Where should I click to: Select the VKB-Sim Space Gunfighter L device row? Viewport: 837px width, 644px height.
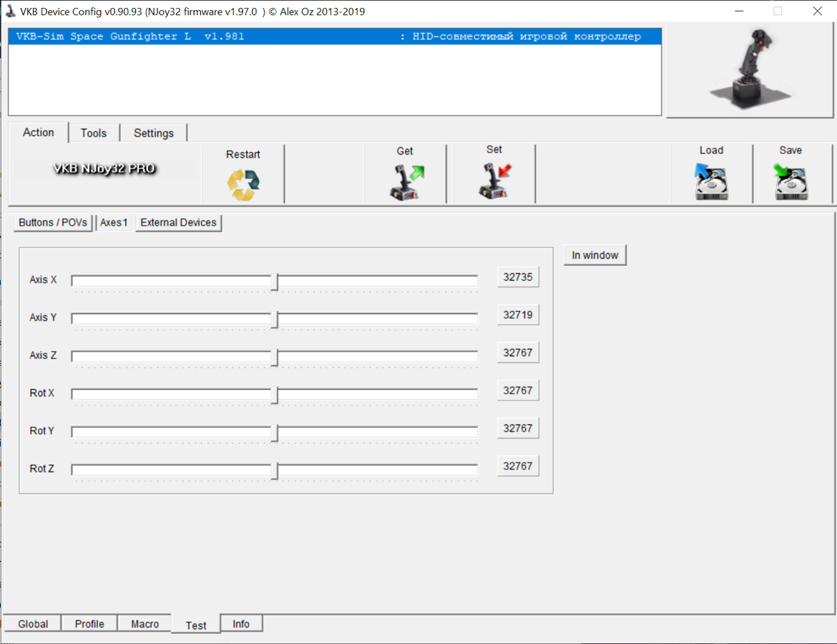tap(335, 36)
